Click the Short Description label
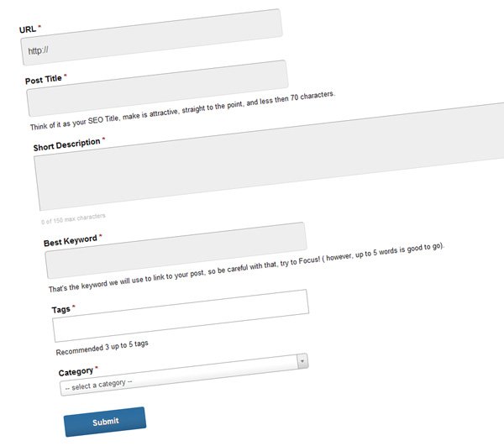 [66, 144]
